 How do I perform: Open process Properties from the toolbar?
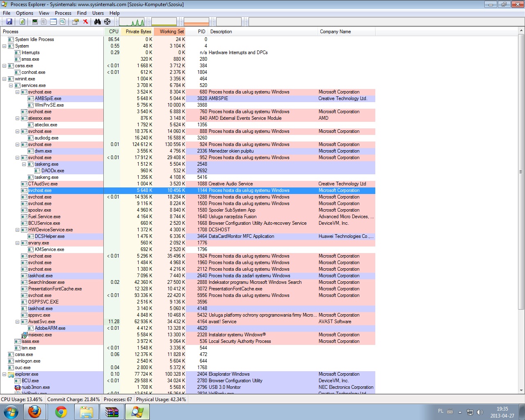pos(75,22)
